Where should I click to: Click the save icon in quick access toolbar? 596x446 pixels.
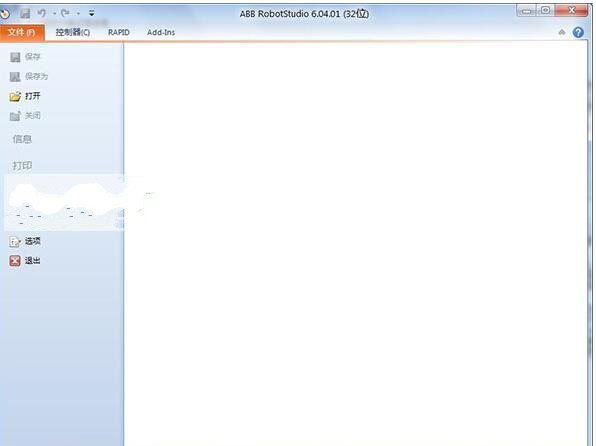pyautogui.click(x=25, y=14)
